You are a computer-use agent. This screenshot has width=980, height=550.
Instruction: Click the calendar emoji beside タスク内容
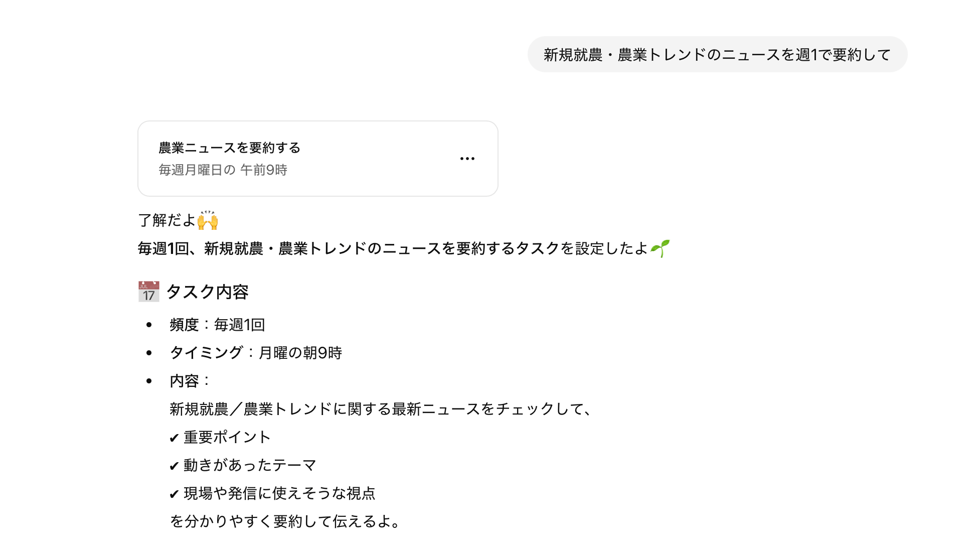(149, 292)
